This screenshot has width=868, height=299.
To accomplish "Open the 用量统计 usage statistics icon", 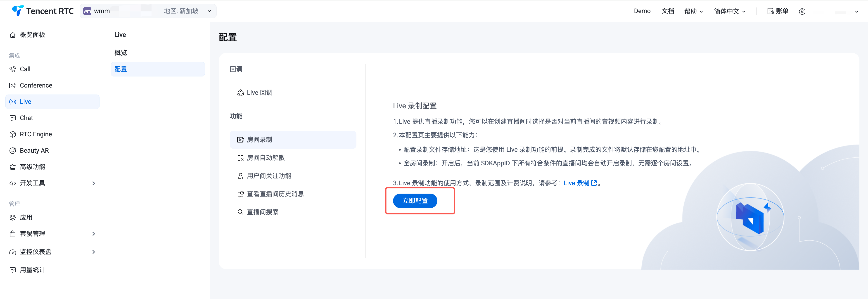I will tap(13, 270).
